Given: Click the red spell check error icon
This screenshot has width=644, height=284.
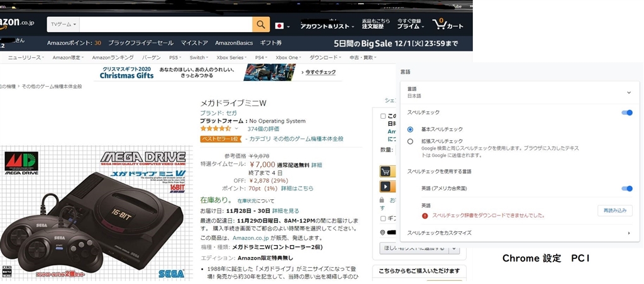Looking at the screenshot, I should (425, 216).
